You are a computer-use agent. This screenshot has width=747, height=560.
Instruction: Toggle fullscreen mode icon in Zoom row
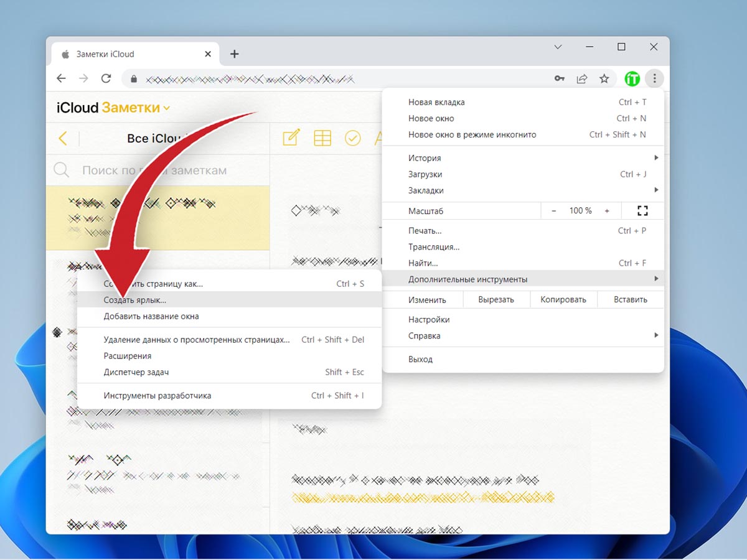pyautogui.click(x=643, y=211)
